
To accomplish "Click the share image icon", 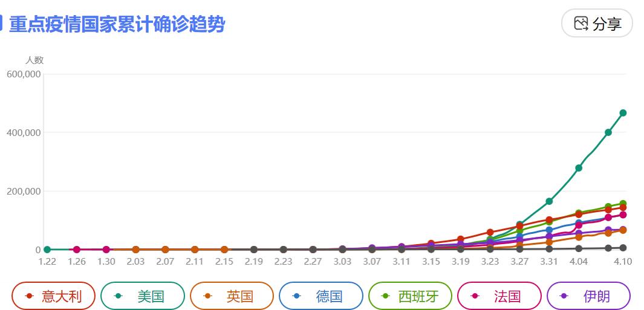I will pos(581,24).
